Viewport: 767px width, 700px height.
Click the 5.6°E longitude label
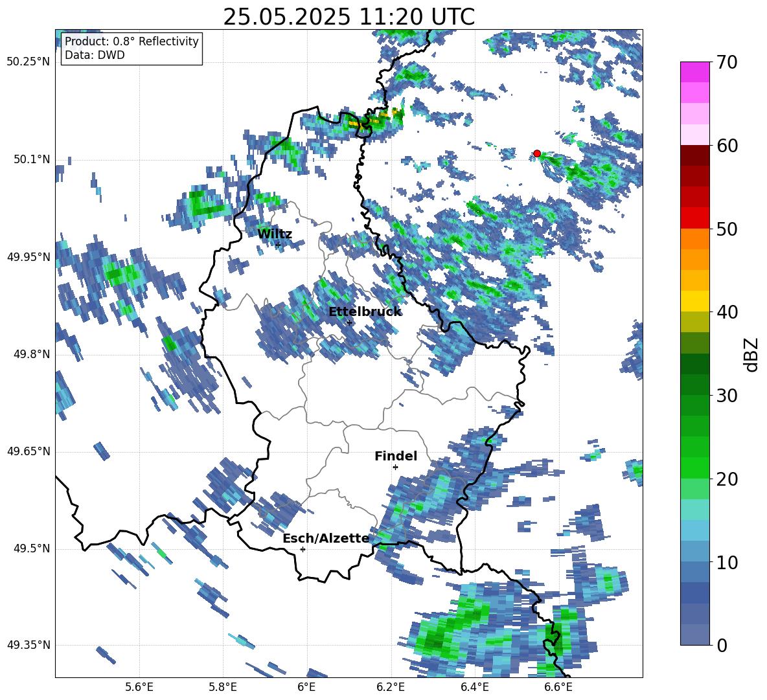pyautogui.click(x=139, y=687)
